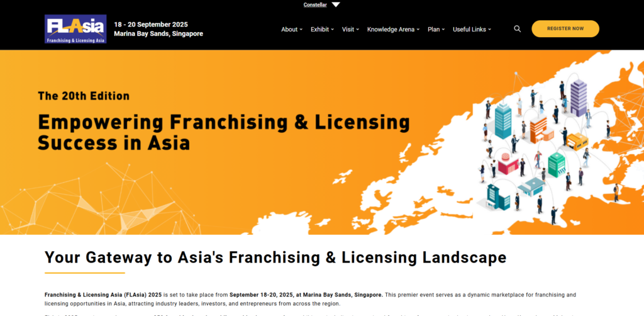
Task: Expand the Useful Links chevron arrow
Action: click(489, 30)
